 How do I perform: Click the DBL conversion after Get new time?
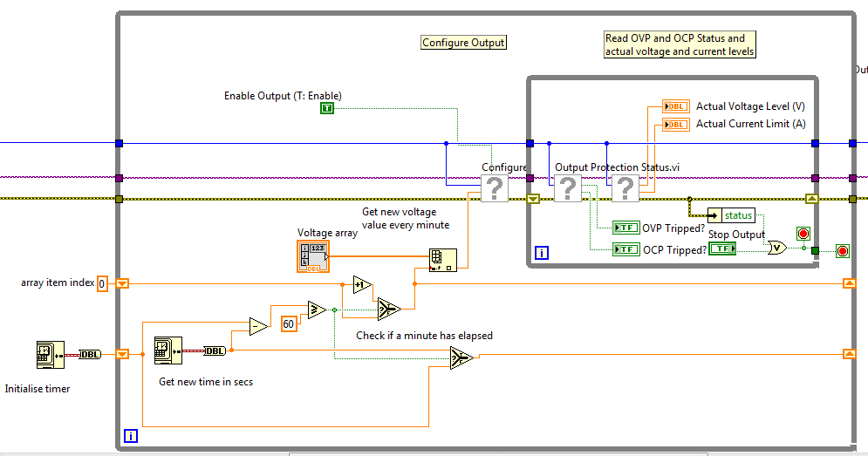click(x=215, y=351)
